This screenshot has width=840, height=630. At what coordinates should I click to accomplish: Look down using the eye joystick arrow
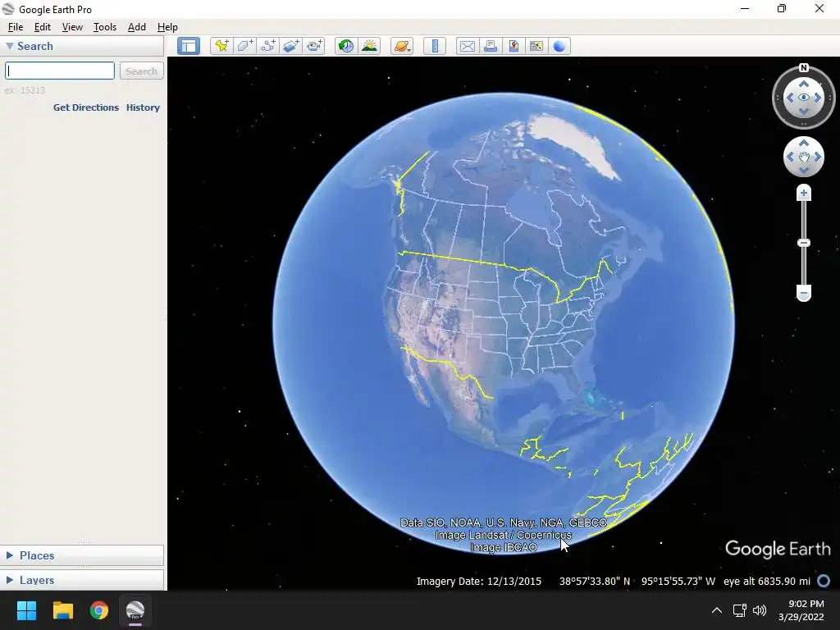click(804, 112)
